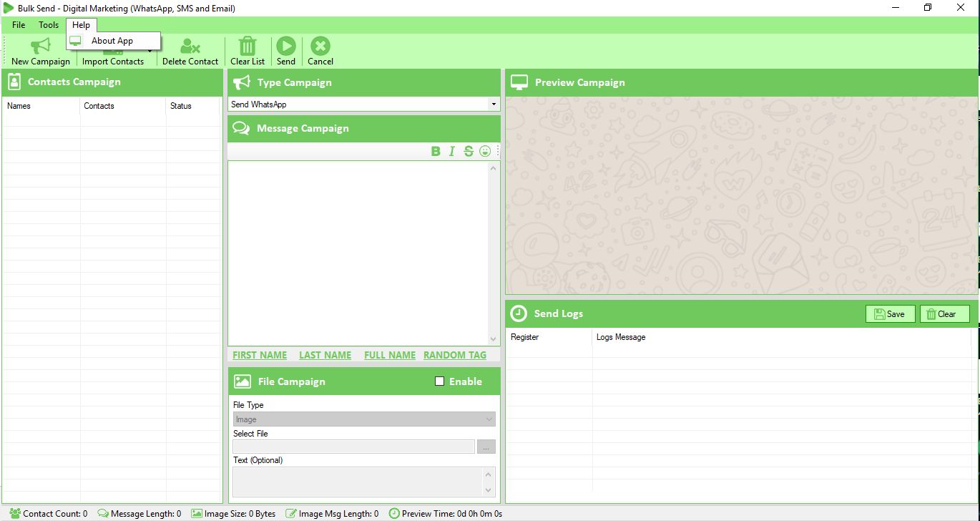Expand the Send WhatsApp campaign type dropdown
The width and height of the screenshot is (980, 521).
point(494,104)
